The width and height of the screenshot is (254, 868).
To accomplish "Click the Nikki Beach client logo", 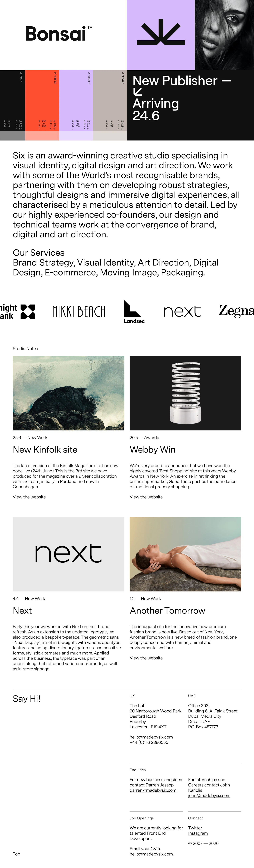I will coord(79,311).
